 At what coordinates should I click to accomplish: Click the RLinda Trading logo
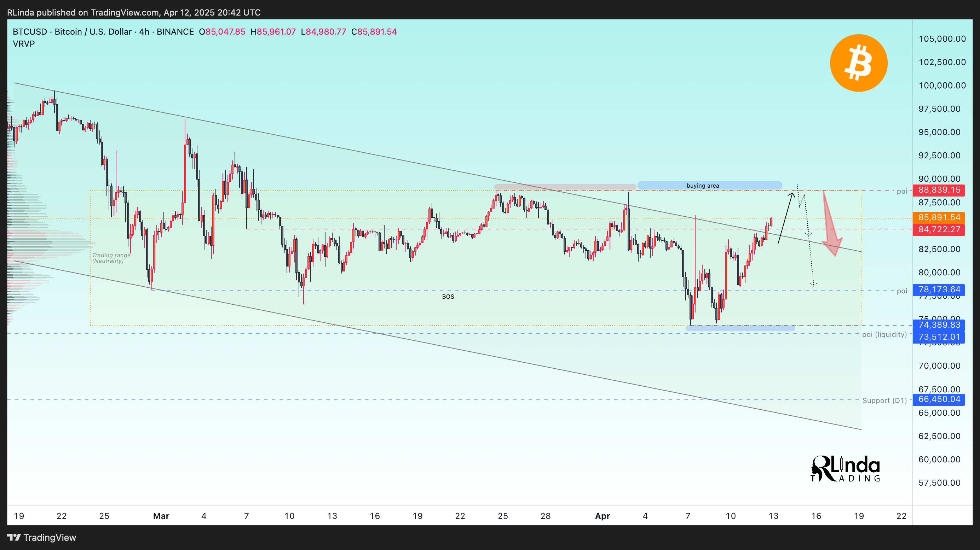[x=845, y=469]
